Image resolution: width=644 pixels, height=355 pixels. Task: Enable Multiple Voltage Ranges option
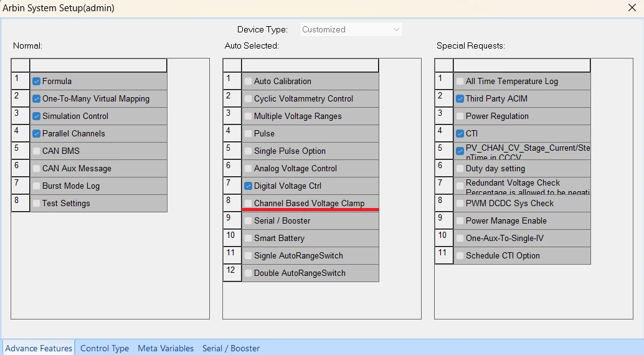[x=248, y=116]
